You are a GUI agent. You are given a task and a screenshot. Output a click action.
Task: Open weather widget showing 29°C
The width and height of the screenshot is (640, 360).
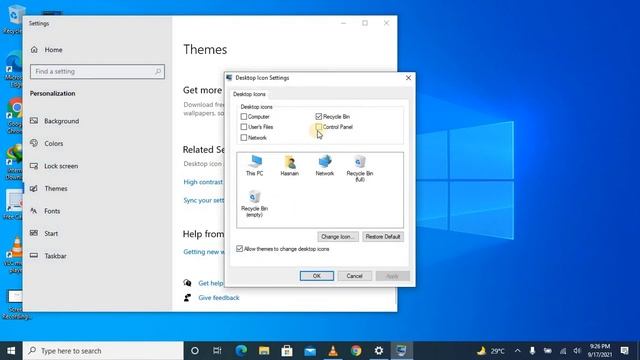(x=491, y=351)
